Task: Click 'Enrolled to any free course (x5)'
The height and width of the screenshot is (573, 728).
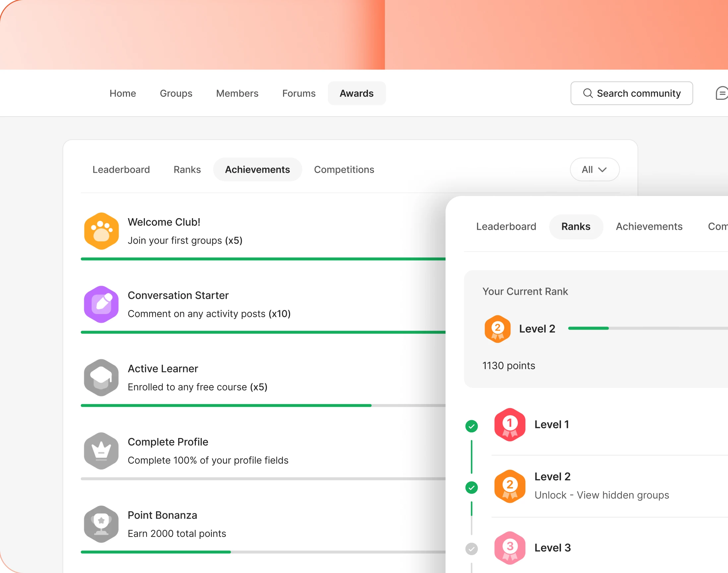Action: click(198, 387)
